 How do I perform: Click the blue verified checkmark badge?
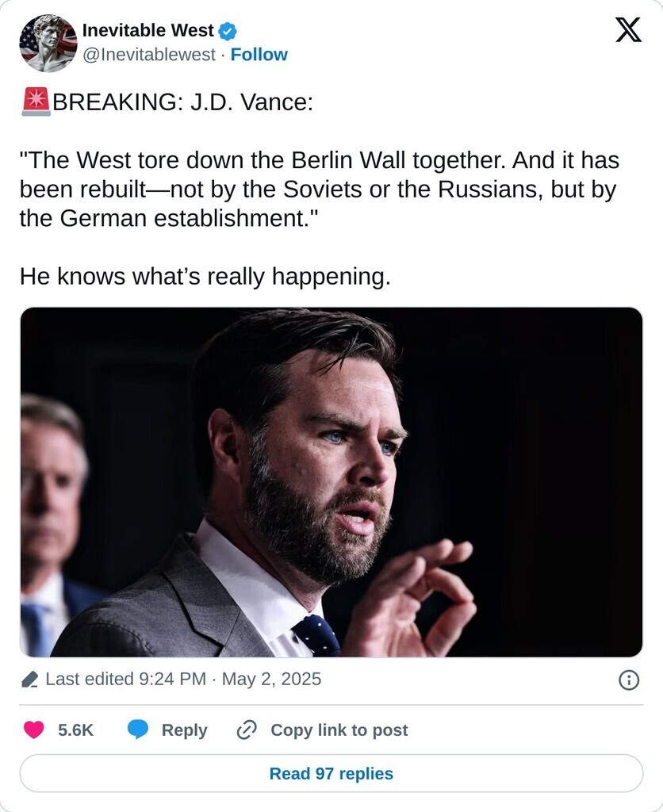click(x=228, y=31)
